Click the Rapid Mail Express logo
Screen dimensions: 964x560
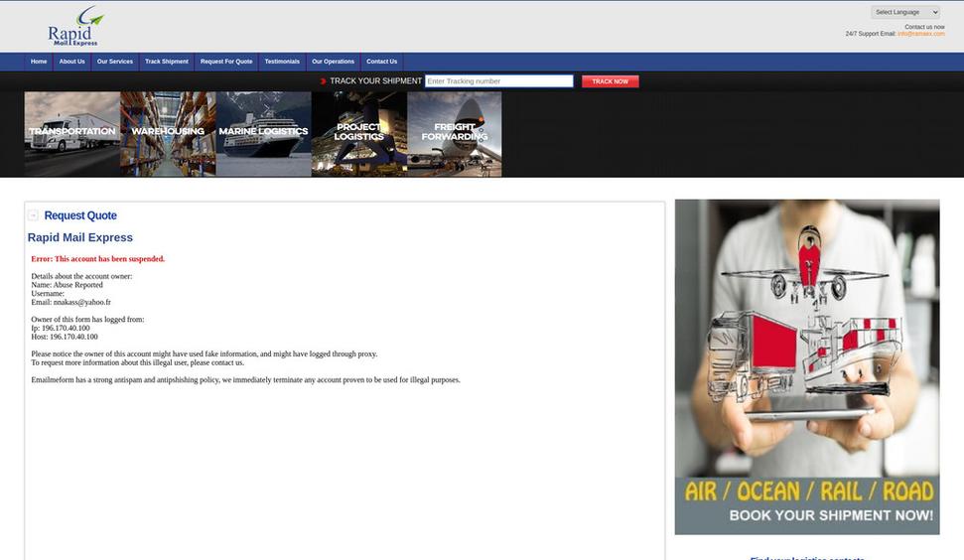tap(75, 26)
